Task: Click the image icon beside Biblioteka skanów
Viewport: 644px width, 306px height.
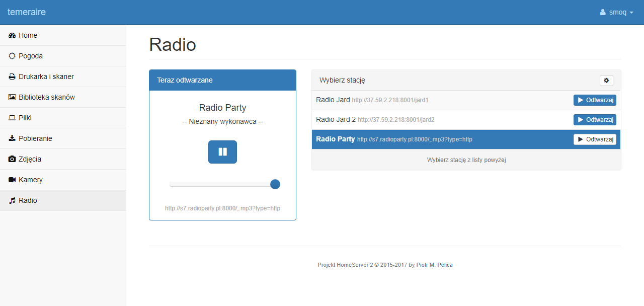Action: tap(12, 98)
